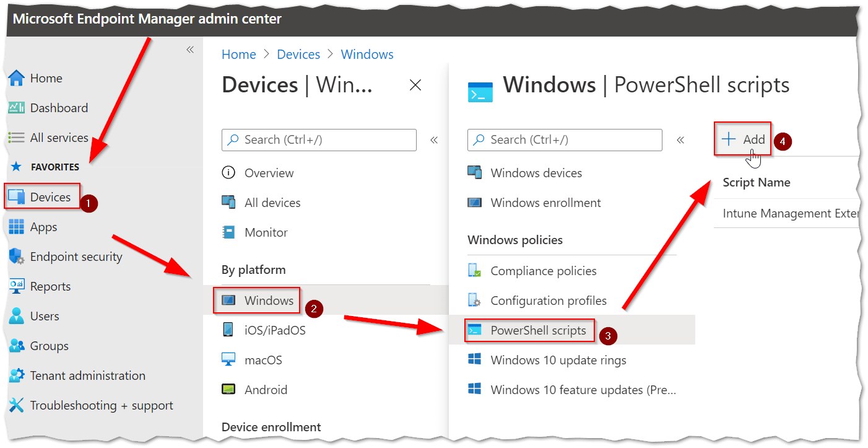Click the Add button to create a script

[x=742, y=139]
